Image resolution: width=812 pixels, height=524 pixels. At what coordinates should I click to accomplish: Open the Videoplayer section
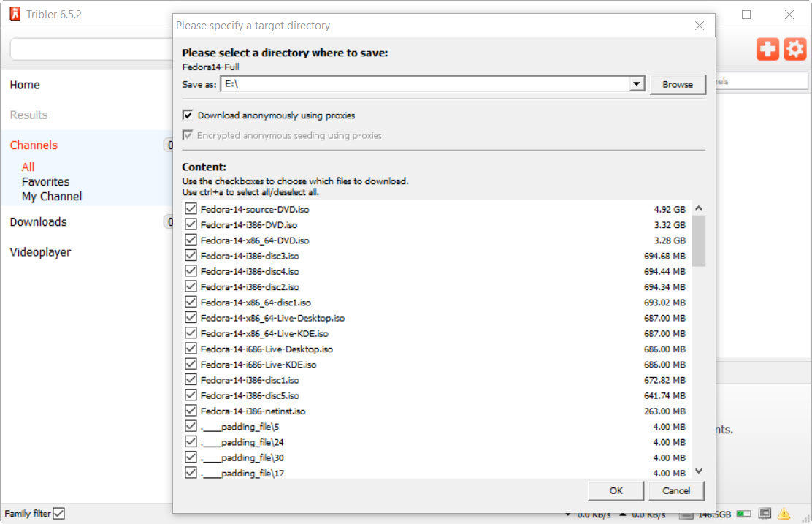coord(40,252)
